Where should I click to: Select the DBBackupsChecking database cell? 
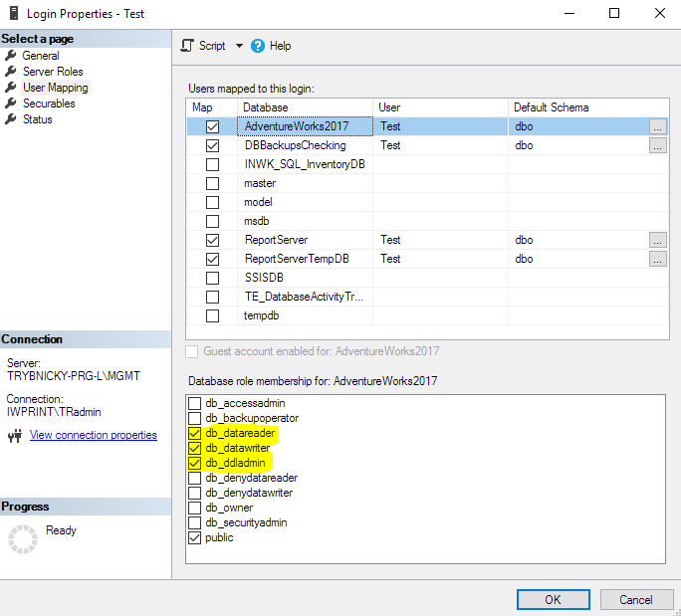306,145
